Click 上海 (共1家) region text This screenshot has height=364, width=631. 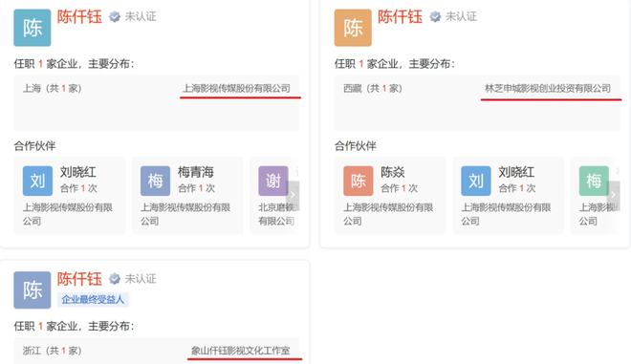click(x=53, y=89)
